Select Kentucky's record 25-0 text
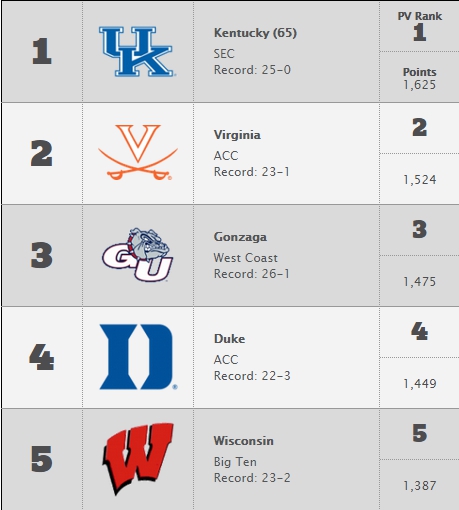 click(252, 70)
